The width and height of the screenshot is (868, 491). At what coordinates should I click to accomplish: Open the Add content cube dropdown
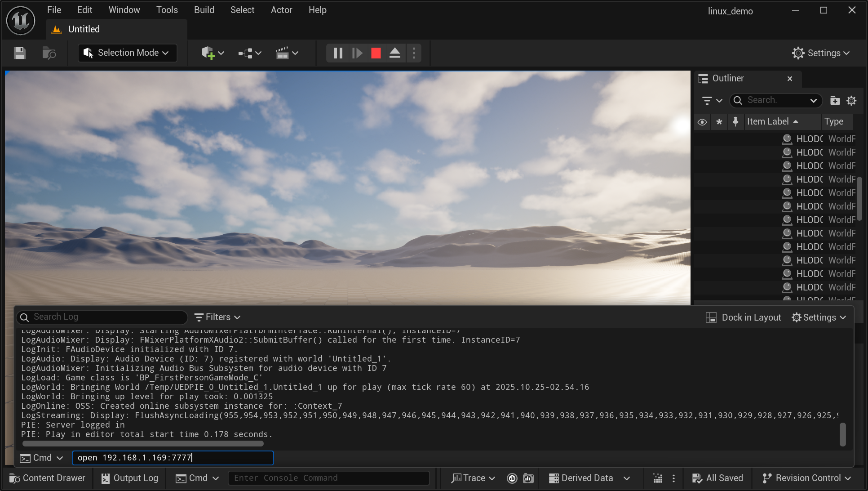click(212, 53)
